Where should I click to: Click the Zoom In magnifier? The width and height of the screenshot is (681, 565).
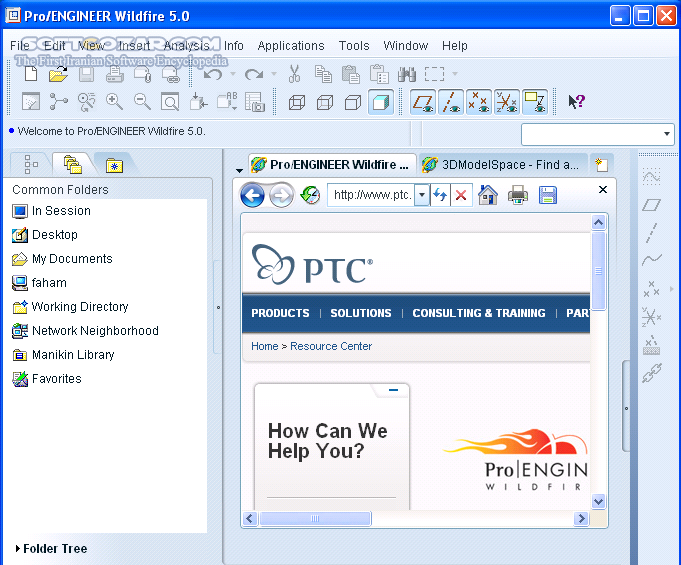coord(114,102)
